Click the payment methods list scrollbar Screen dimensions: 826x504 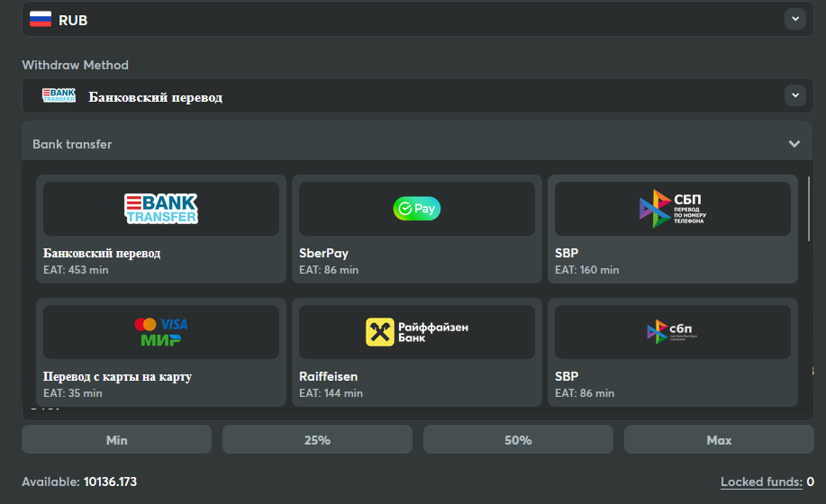(809, 209)
